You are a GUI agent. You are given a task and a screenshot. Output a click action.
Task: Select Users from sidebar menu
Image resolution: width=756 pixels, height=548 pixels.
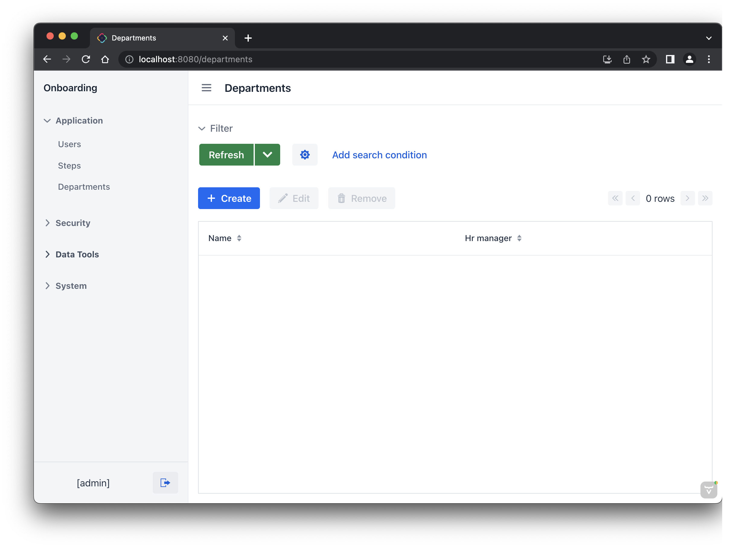69,144
